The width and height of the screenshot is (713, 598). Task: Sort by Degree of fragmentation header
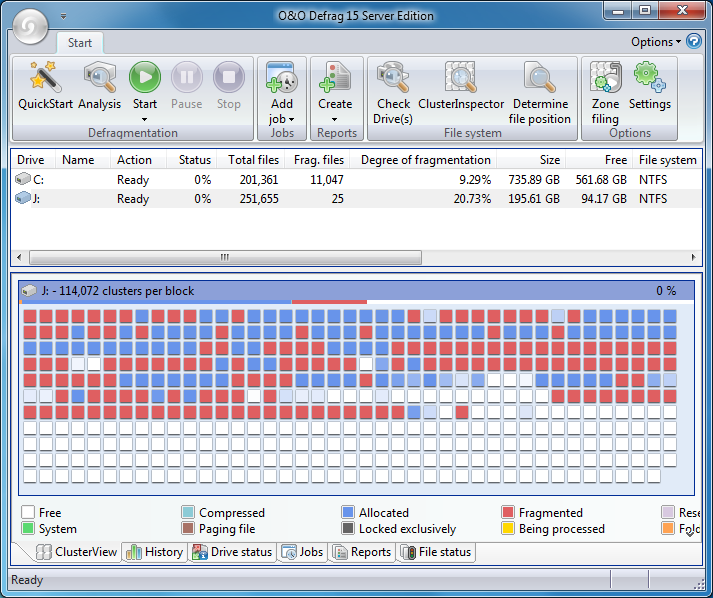click(x=422, y=160)
